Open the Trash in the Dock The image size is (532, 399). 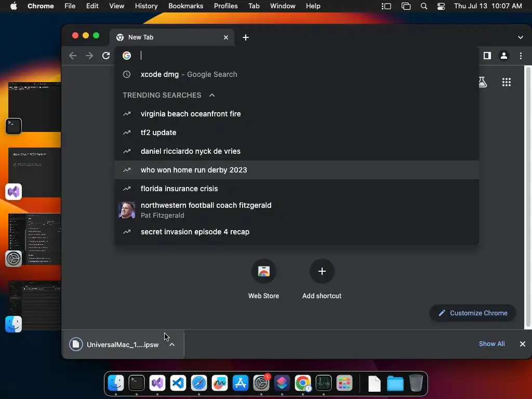click(x=416, y=383)
